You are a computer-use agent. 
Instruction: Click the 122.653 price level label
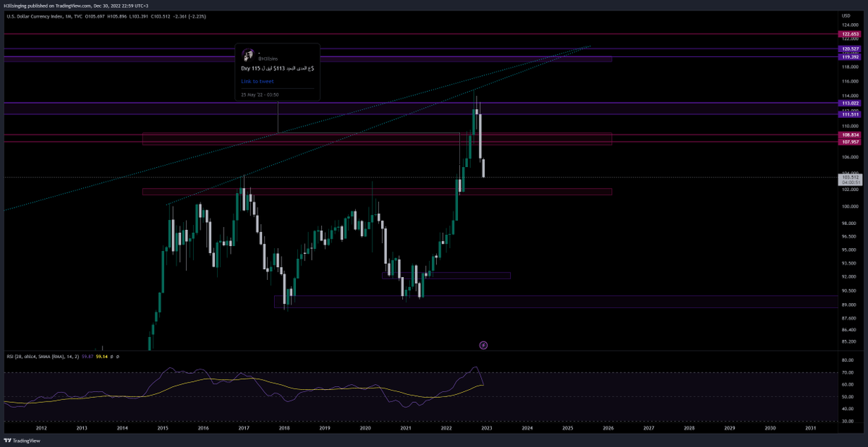[850, 34]
